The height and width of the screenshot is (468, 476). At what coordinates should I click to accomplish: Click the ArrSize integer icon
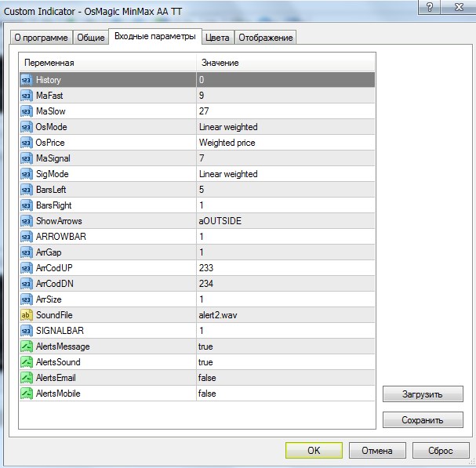27,299
